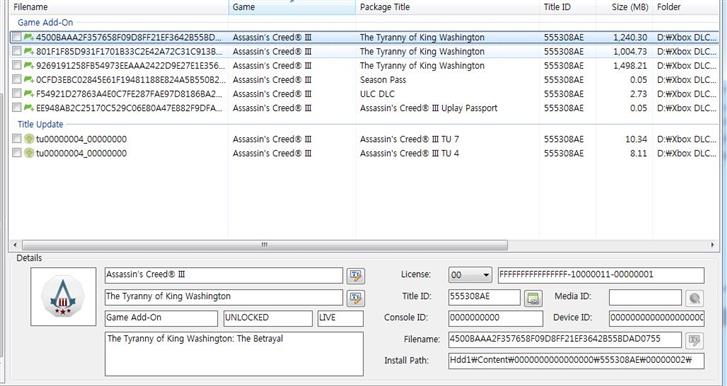Click edit icon beside Tyranny of King Washington field
Screen dimensions: 727x386
click(356, 298)
